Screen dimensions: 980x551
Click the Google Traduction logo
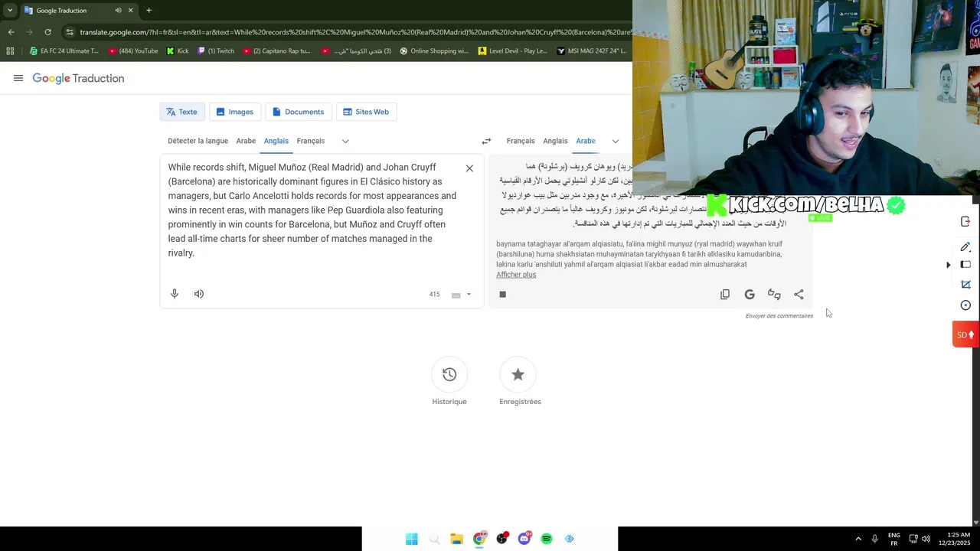(x=78, y=78)
